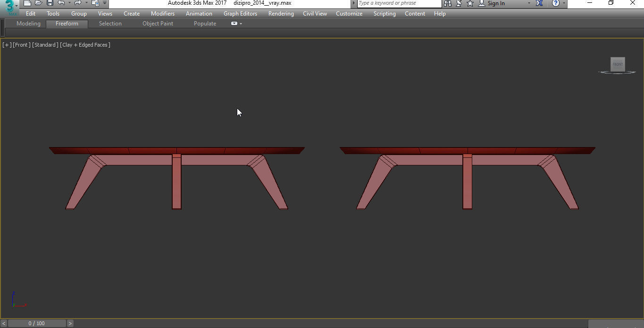The height and width of the screenshot is (328, 644).
Task: Click the FRONT face of the ViewCube
Action: coord(618,64)
